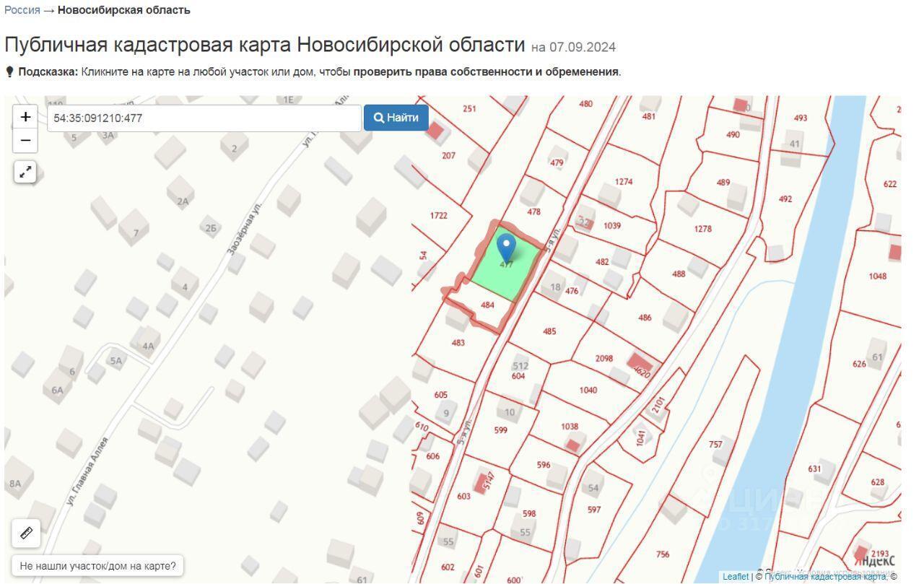
Task: Select parcel 597 on the map
Action: (593, 510)
